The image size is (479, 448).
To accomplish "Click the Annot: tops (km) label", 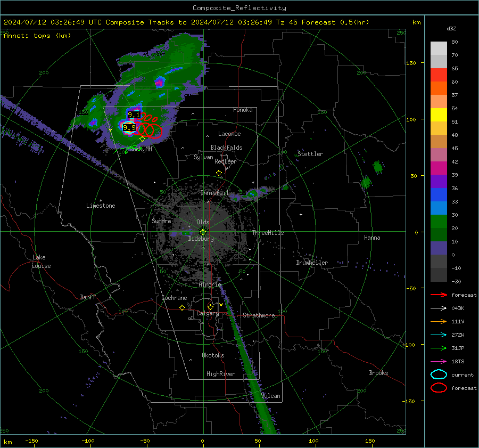I will pyautogui.click(x=38, y=36).
